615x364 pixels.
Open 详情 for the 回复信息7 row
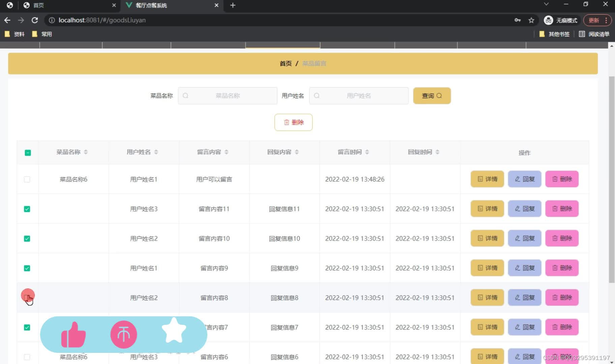(x=487, y=327)
